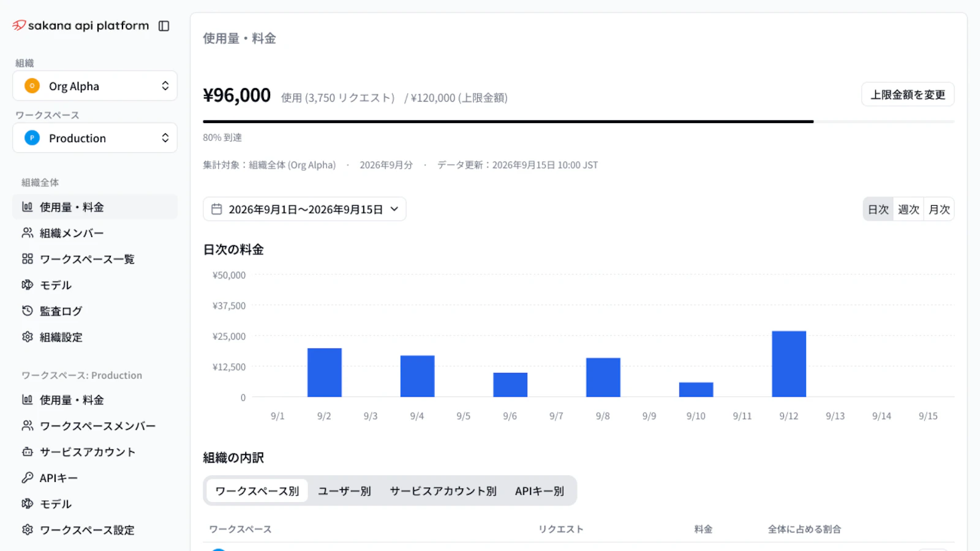Open 組織設定 gear item
The image size is (980, 551).
coord(95,337)
